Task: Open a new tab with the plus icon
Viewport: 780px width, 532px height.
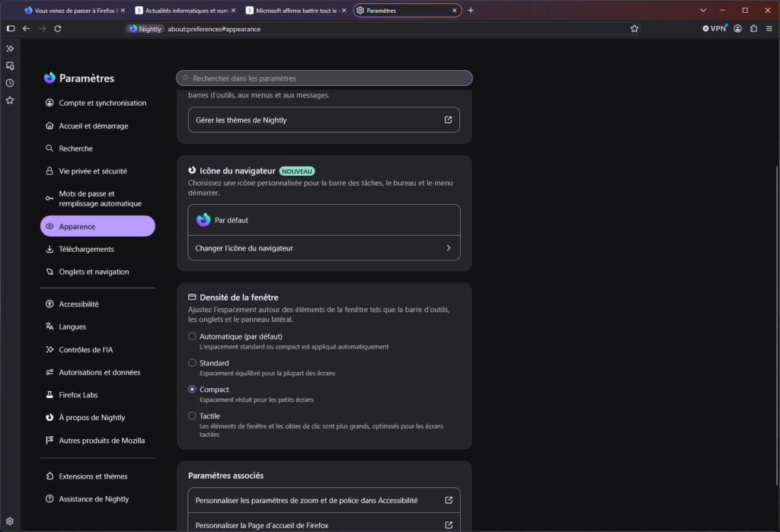Action: [x=471, y=11]
